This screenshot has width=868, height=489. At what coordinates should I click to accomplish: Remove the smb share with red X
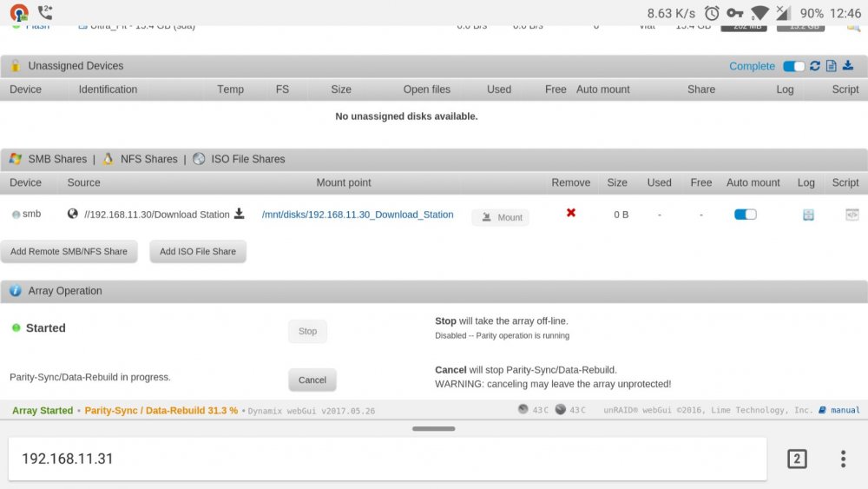point(571,213)
